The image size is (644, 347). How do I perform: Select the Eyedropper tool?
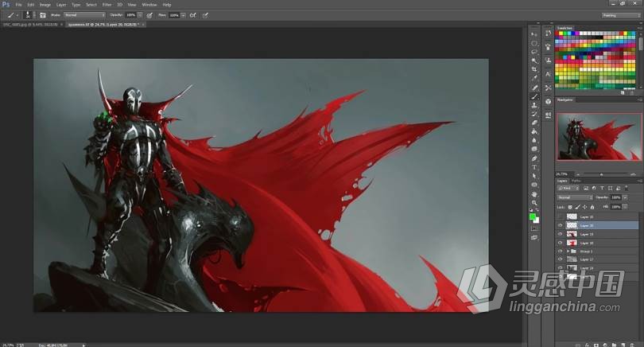click(534, 78)
